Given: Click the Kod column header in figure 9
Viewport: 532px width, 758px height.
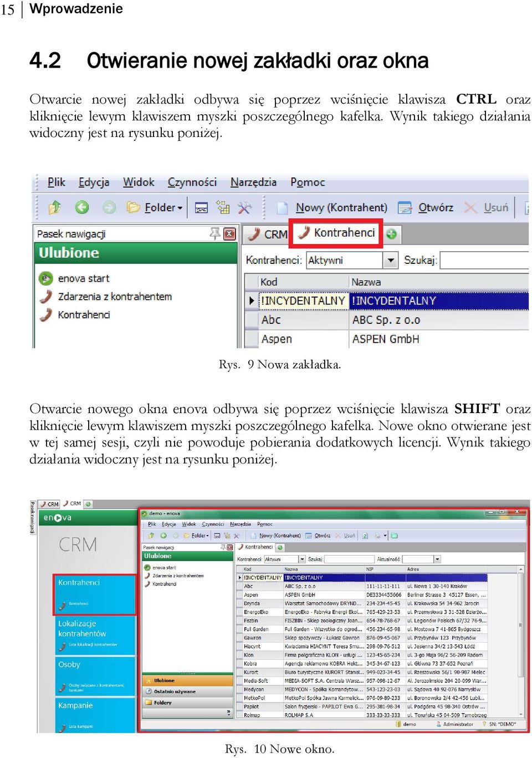Looking at the screenshot, I should [x=303, y=282].
